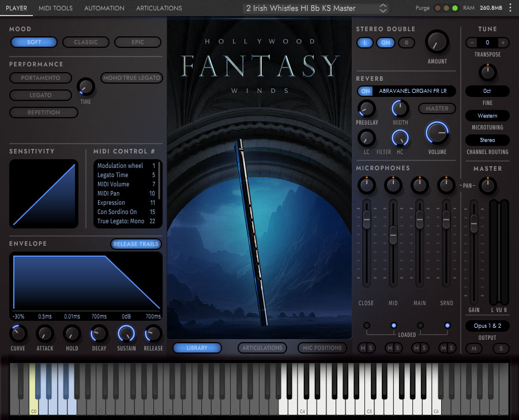Toggle Portamento performance mode
This screenshot has height=420, width=519.
41,78
